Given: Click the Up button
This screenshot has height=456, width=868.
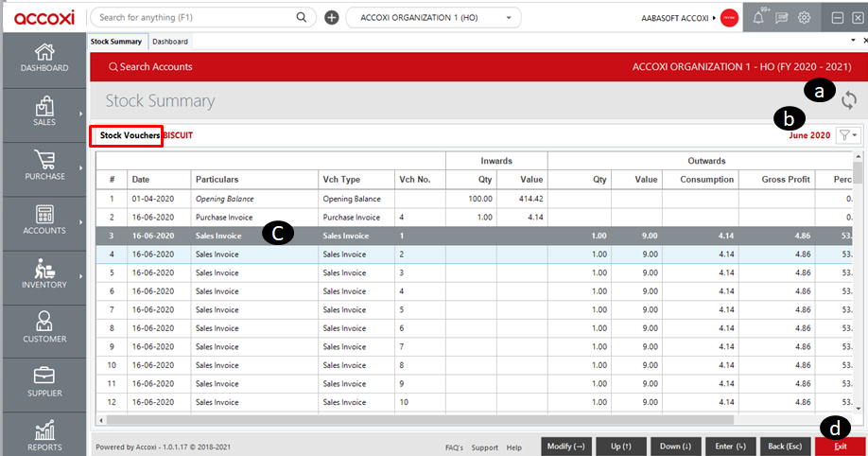Looking at the screenshot, I should [620, 447].
